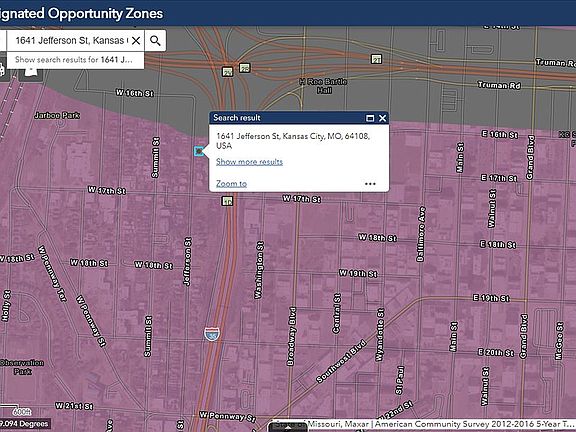The height and width of the screenshot is (432, 576).
Task: Maximize the Search result popup
Action: [370, 118]
